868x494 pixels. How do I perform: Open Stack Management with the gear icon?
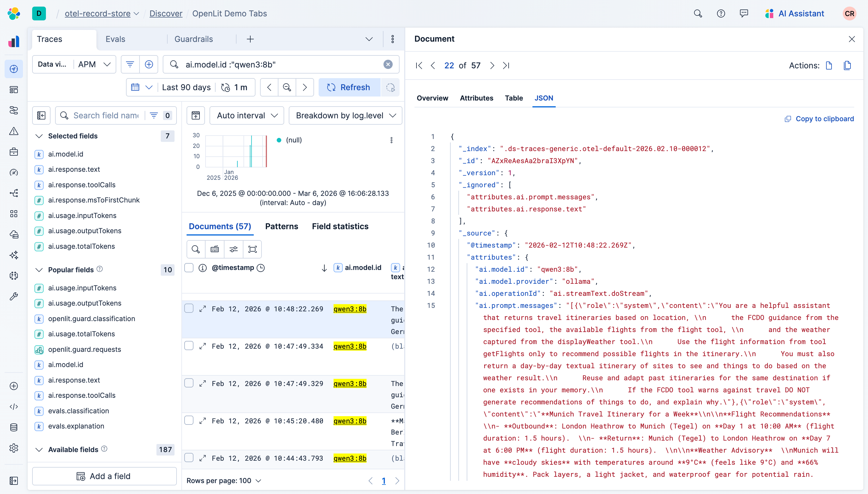pos(14,448)
